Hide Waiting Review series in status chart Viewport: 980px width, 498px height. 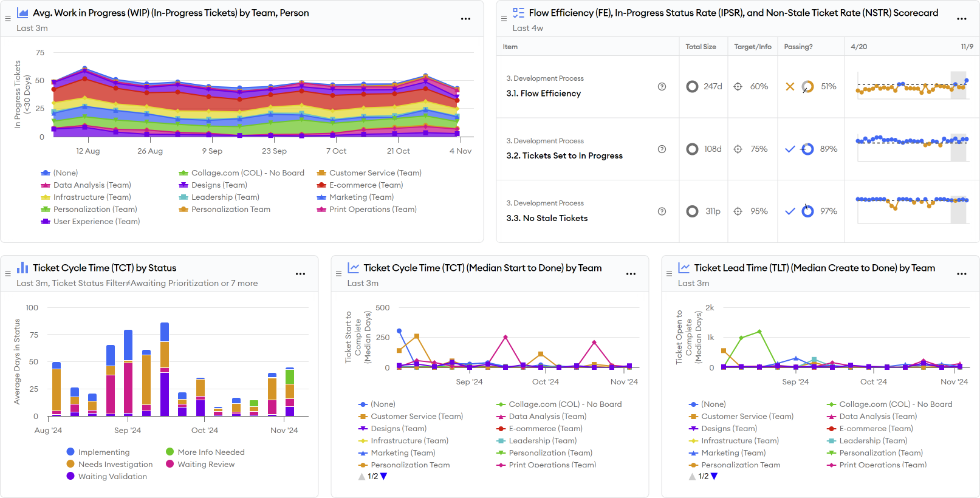[x=205, y=464]
